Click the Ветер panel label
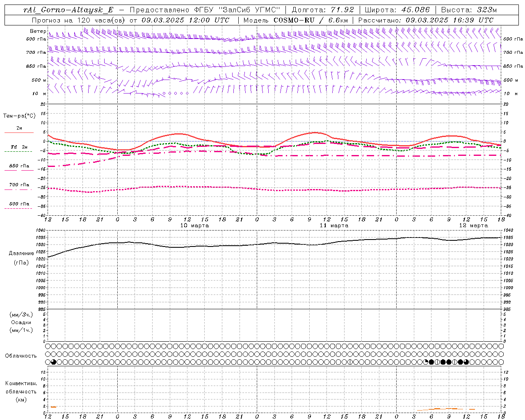525x420 pixels. 38,31
